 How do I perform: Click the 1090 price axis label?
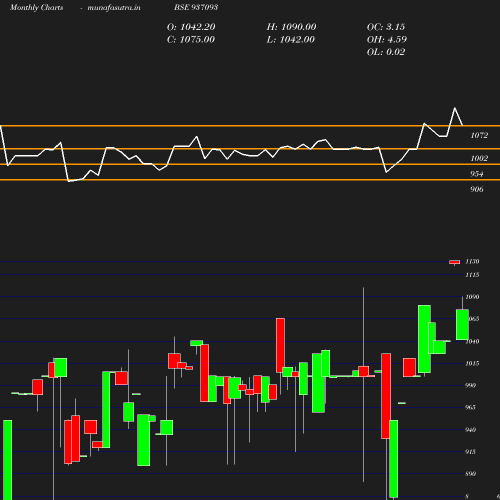pyautogui.click(x=472, y=297)
